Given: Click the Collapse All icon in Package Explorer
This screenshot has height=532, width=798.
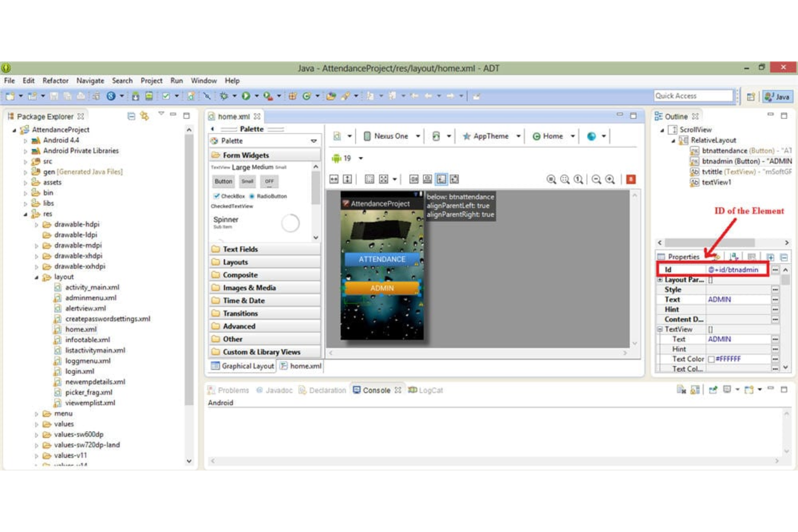Looking at the screenshot, I should [x=131, y=116].
